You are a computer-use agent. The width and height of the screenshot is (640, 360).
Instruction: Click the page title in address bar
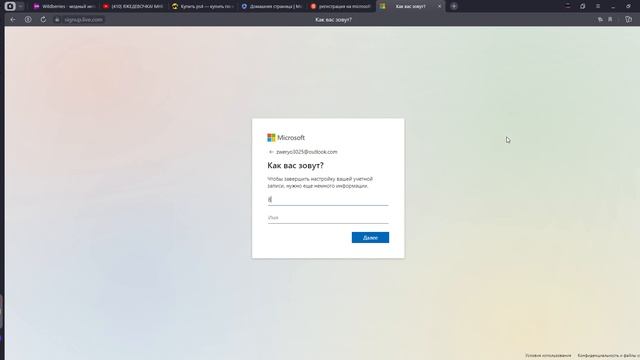(x=333, y=20)
